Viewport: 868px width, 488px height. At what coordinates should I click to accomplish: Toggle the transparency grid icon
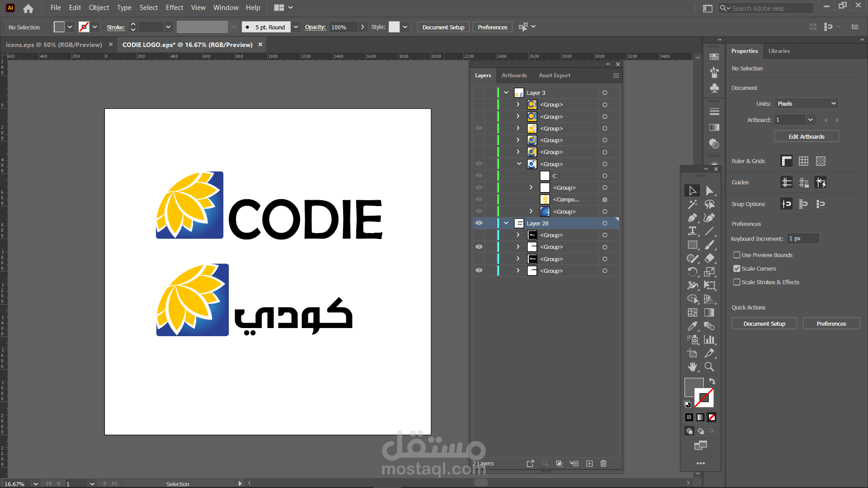pyautogui.click(x=821, y=161)
